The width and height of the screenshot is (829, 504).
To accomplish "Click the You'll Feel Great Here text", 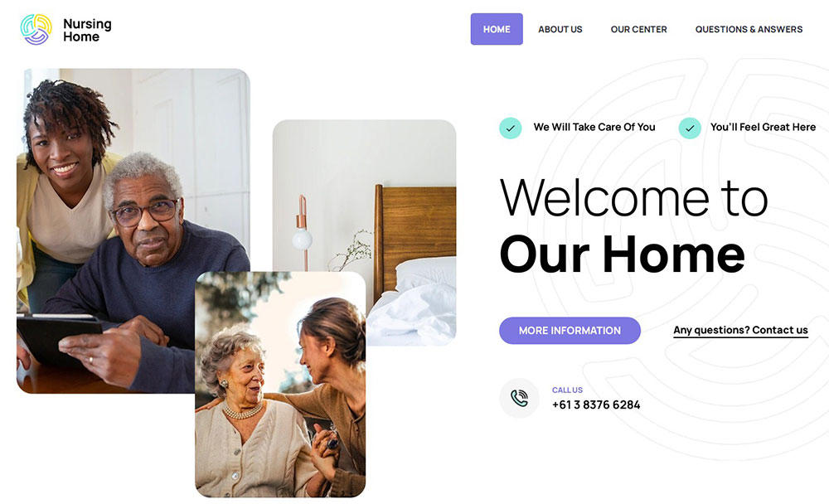I will pos(763,127).
